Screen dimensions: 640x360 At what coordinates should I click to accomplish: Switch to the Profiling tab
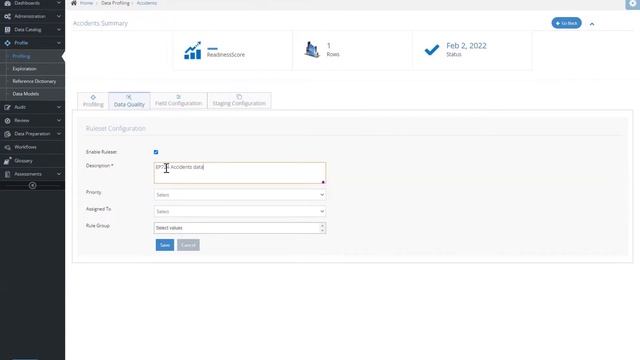[x=93, y=101]
